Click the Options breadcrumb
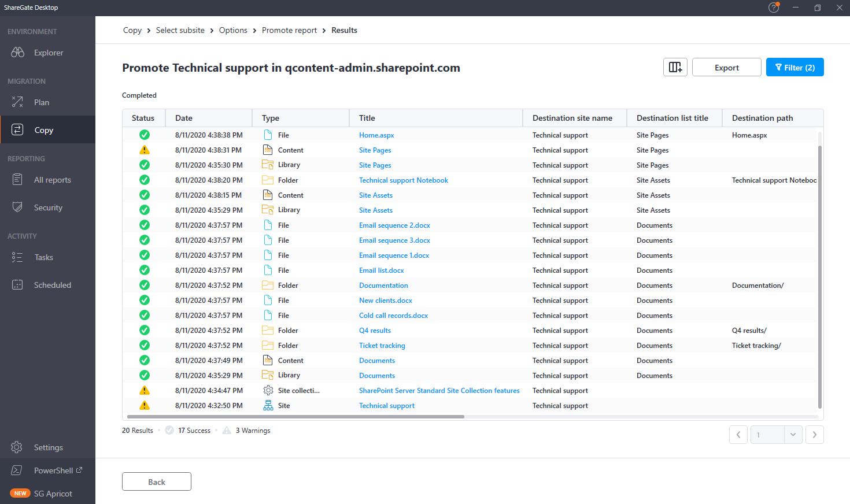The image size is (850, 504). (x=233, y=30)
